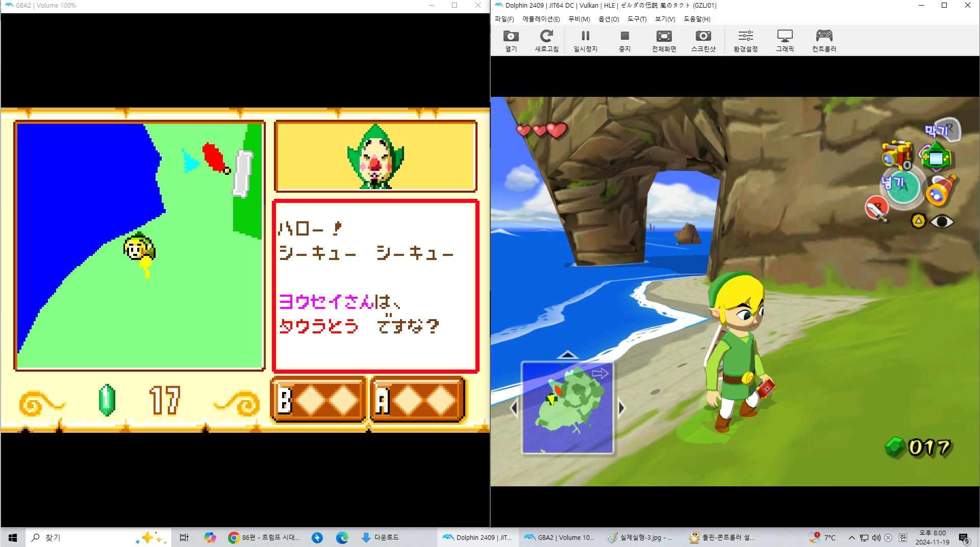Open the Controllers (컨트롤러) settings icon
The image size is (980, 547).
pyautogui.click(x=824, y=41)
